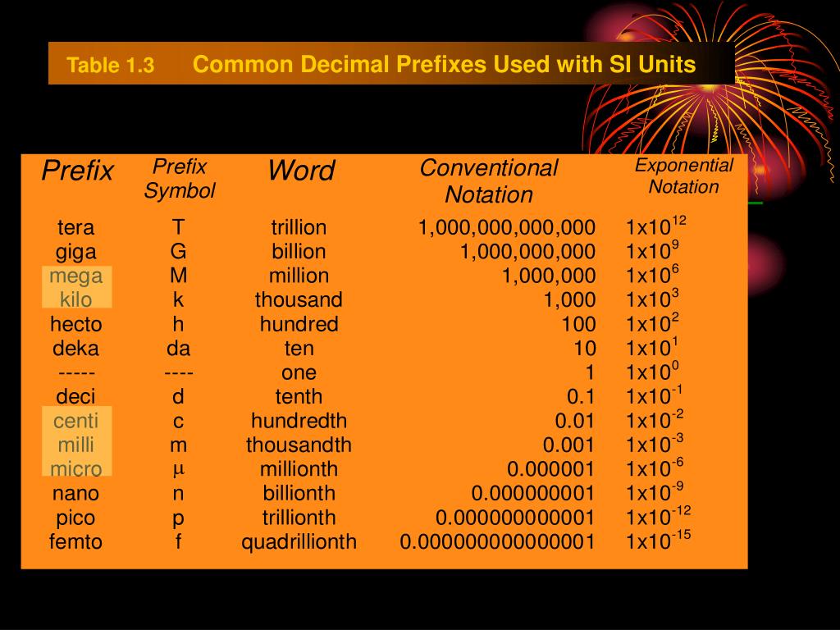This screenshot has height=630, width=840.
Task: Click the 'Table 1.3' label
Action: pyautogui.click(x=110, y=65)
